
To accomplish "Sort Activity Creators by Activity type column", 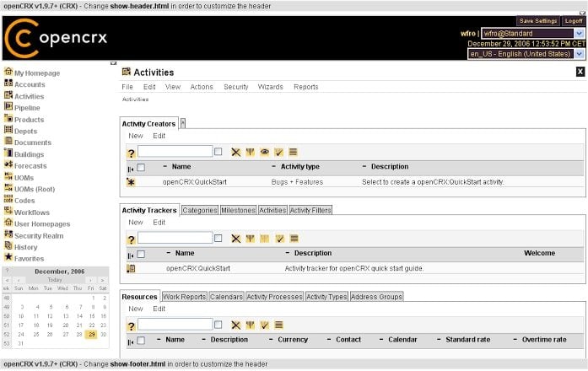I will pos(300,167).
